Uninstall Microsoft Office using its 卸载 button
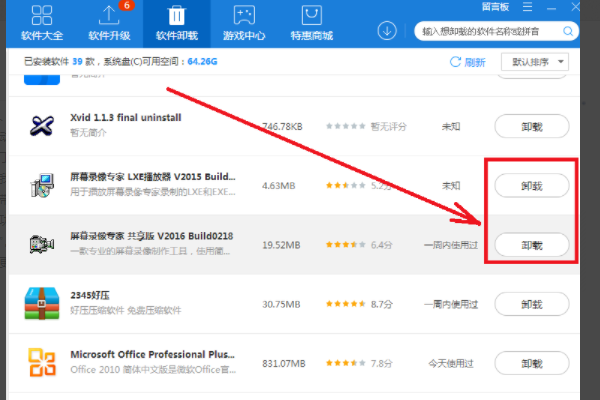 [x=532, y=363]
